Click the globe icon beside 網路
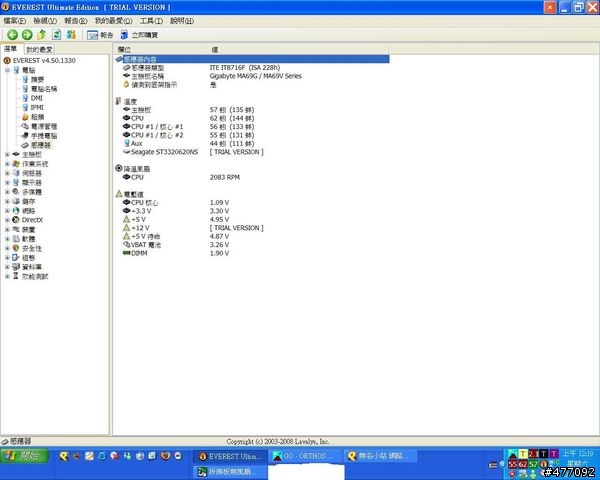This screenshot has height=480, width=600. [x=16, y=211]
